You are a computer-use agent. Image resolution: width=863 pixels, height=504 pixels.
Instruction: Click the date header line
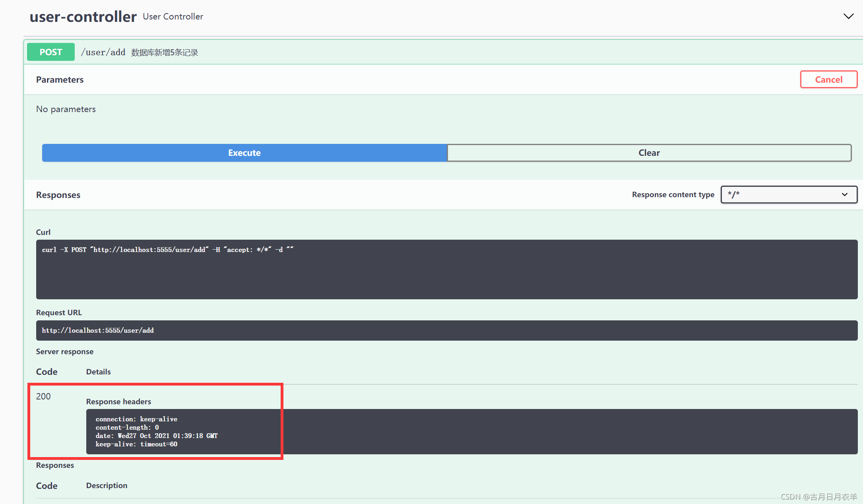pos(157,436)
